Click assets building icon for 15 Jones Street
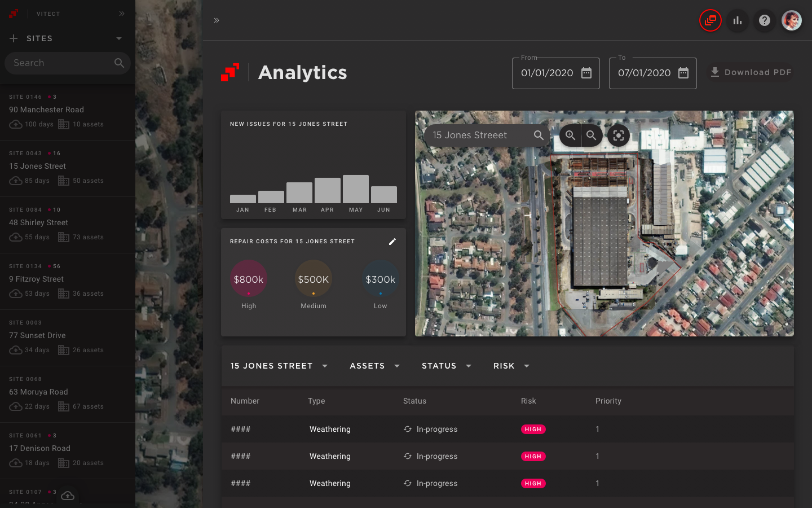Viewport: 812px width, 508px height. pyautogui.click(x=64, y=181)
